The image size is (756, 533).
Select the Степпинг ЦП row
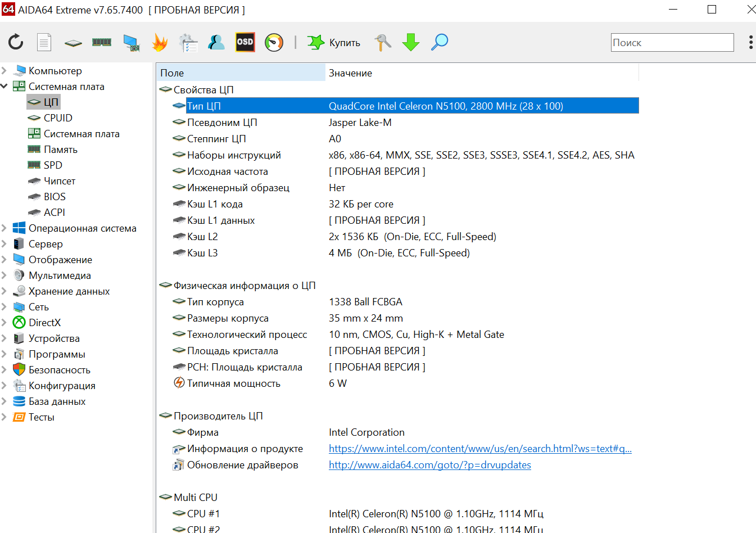(x=405, y=139)
